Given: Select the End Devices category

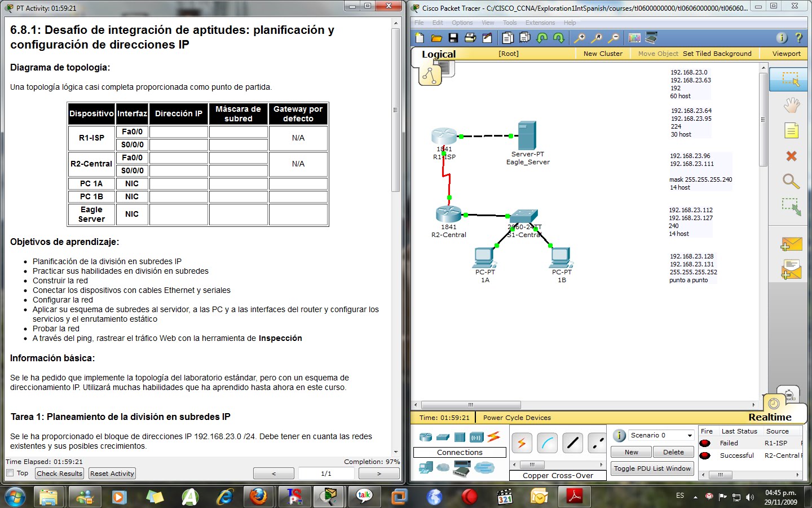Looking at the screenshot, I should pos(426,467).
